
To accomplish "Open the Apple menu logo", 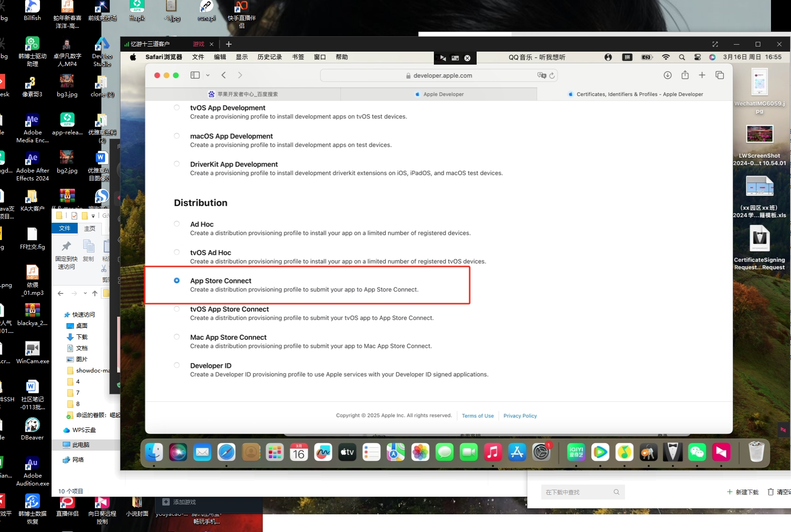I will pos(133,57).
